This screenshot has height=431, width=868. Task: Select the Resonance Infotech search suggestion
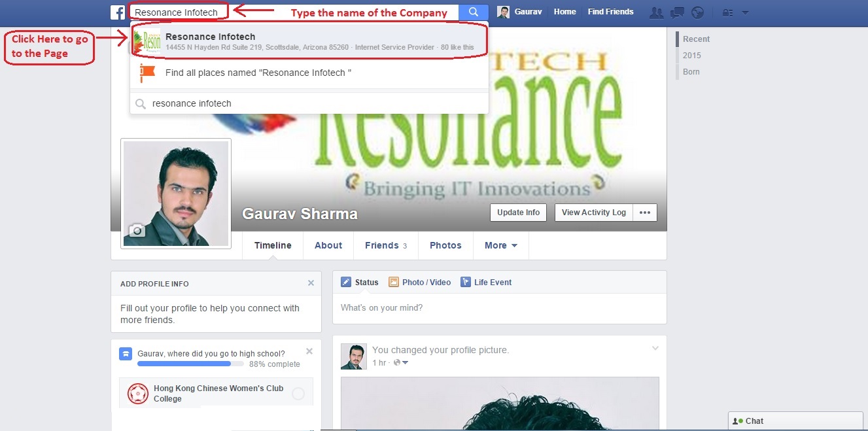coord(309,42)
